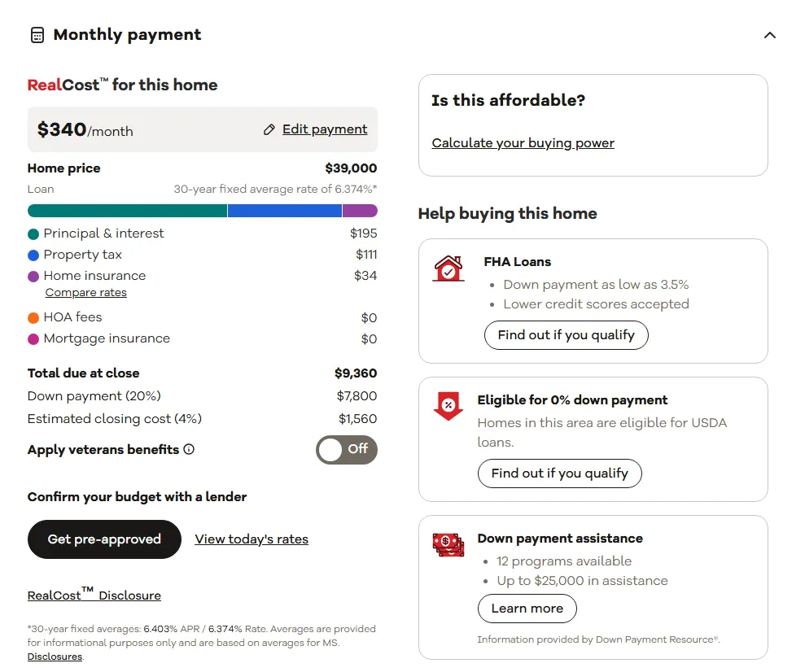Click Calculate your buying power link

coord(523,143)
